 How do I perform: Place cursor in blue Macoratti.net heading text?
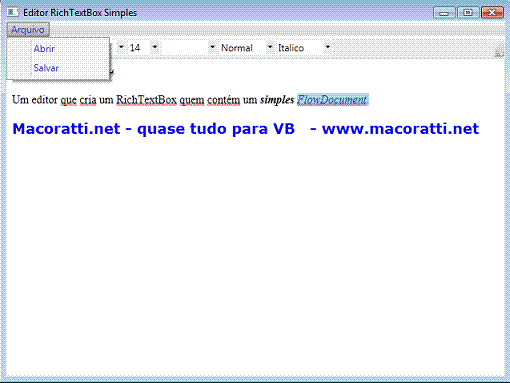pos(66,129)
